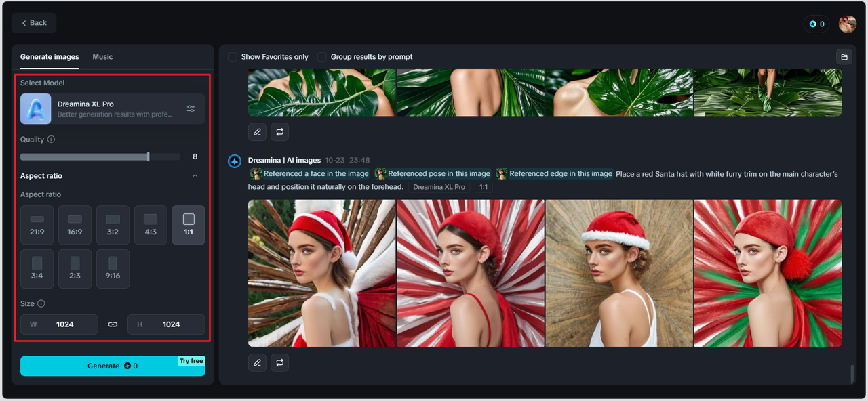This screenshot has width=868, height=401.
Task: Open third leaf thumbnail showing a shoulder
Action: [619, 92]
